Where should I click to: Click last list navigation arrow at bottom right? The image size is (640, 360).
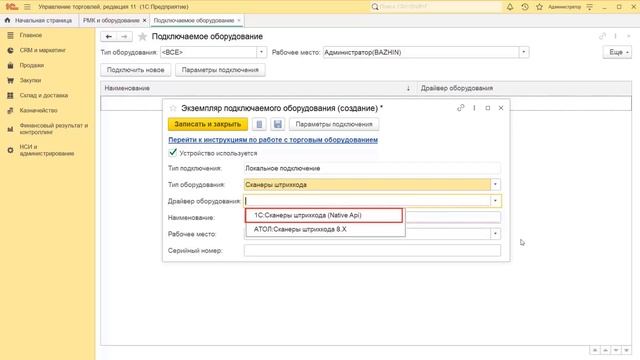(x=626, y=350)
